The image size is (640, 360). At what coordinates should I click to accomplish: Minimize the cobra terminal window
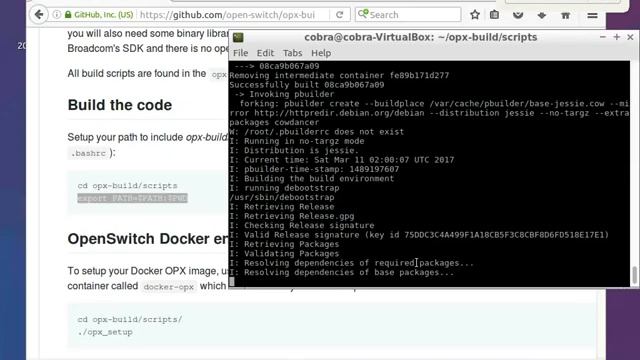602,37
